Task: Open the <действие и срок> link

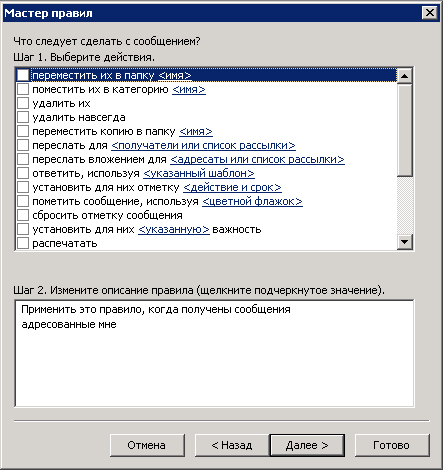Action: pos(232,188)
